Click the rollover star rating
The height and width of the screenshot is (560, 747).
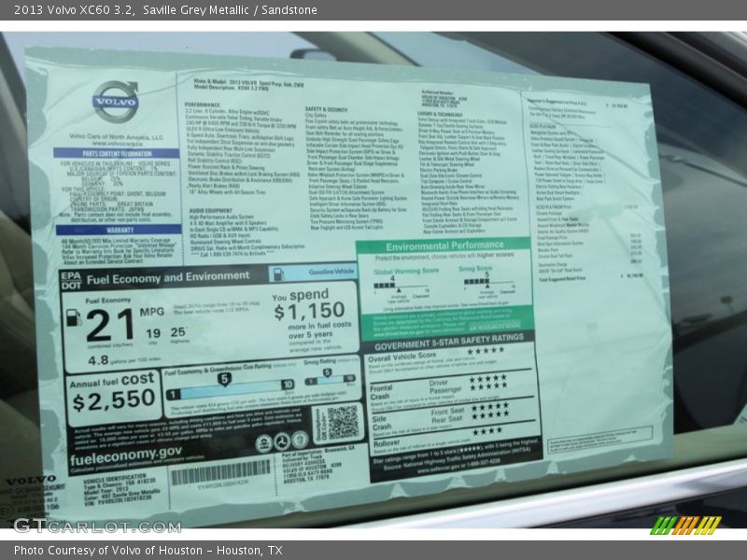pos(487,430)
